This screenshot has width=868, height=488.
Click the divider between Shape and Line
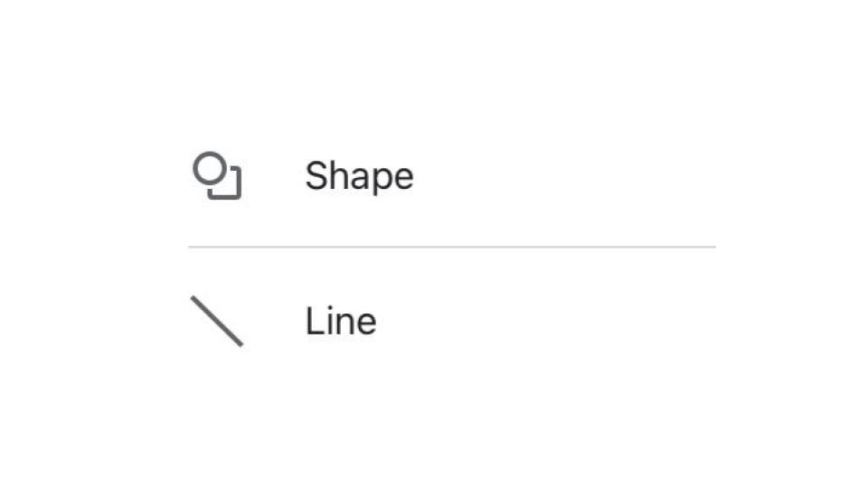(452, 248)
